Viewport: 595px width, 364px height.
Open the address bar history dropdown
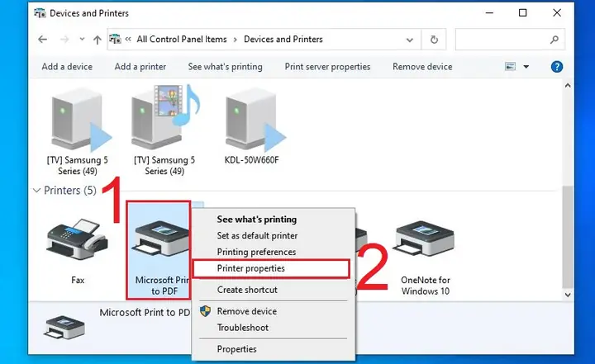coord(409,40)
